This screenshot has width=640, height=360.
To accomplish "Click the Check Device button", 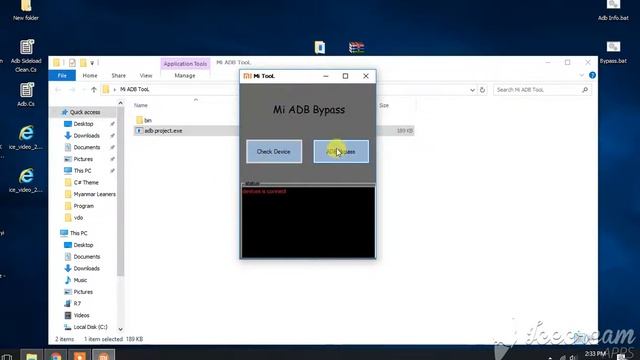I will coord(274,151).
